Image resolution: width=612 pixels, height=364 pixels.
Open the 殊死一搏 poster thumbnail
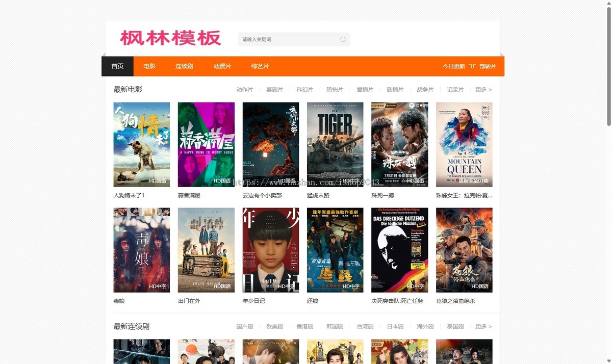[400, 145]
